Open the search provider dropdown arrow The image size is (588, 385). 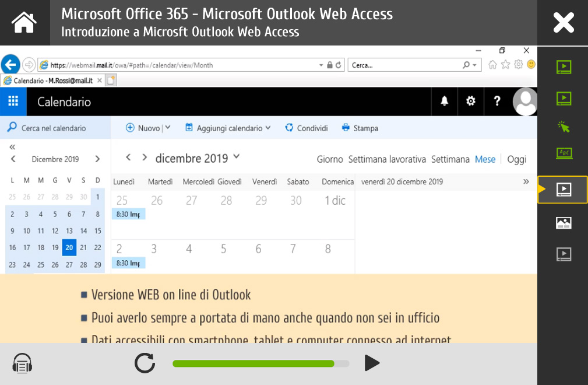pos(474,65)
